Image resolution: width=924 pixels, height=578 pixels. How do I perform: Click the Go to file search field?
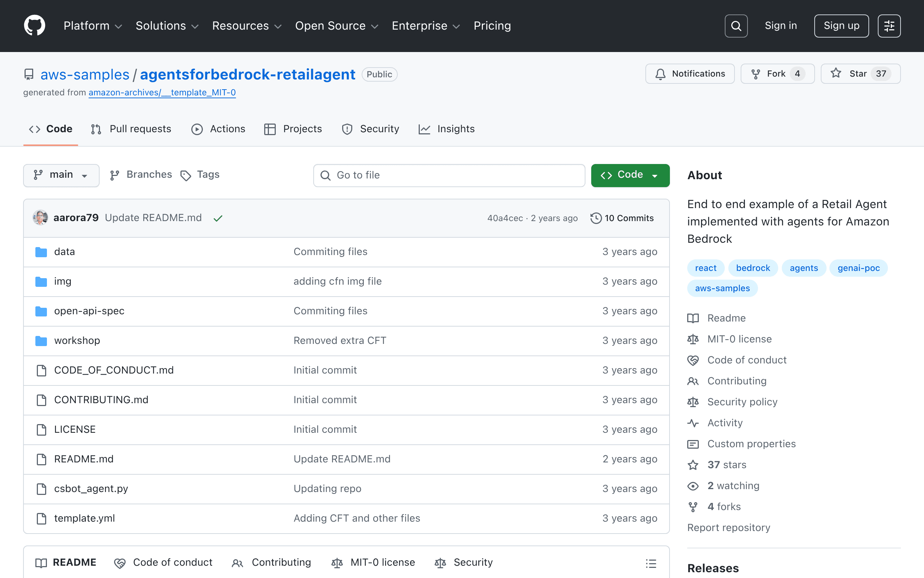pyautogui.click(x=449, y=175)
